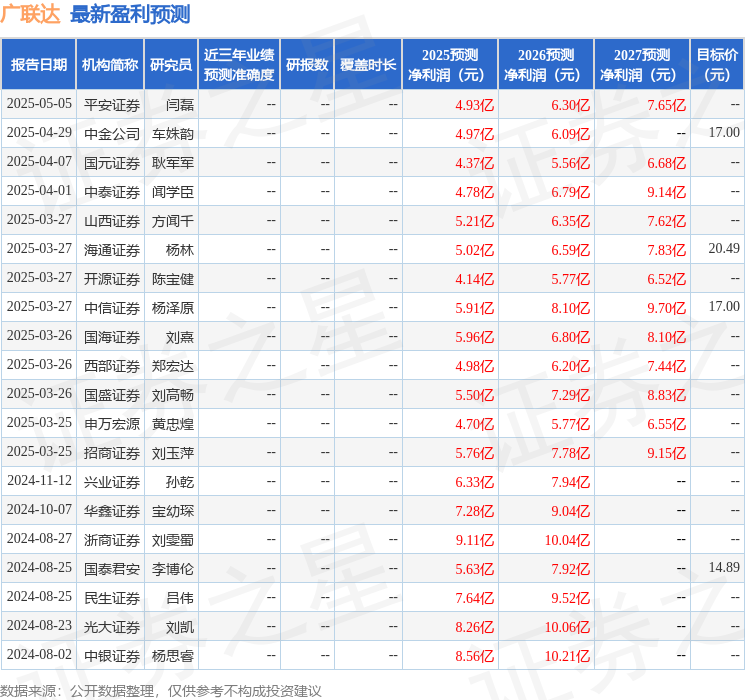Screen dimensions: 745x700
Task: Click the 2025预测净利润 column header
Action: click(x=450, y=65)
